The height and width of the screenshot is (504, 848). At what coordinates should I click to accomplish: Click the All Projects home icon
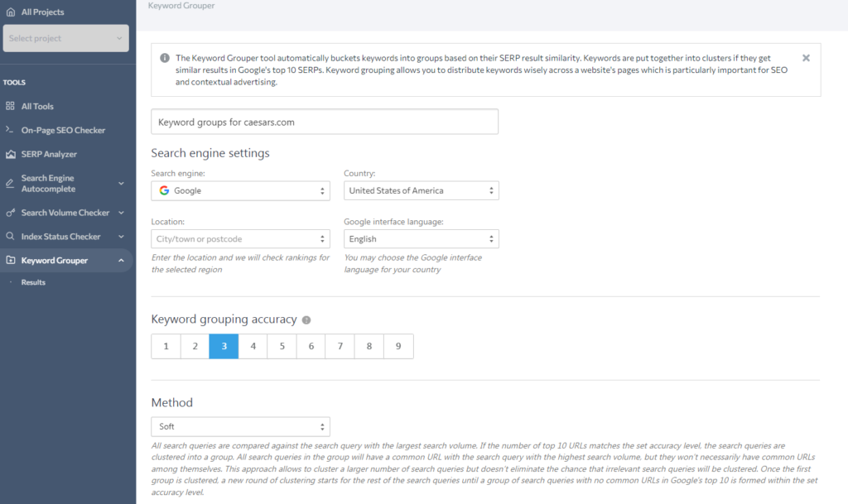[10, 12]
